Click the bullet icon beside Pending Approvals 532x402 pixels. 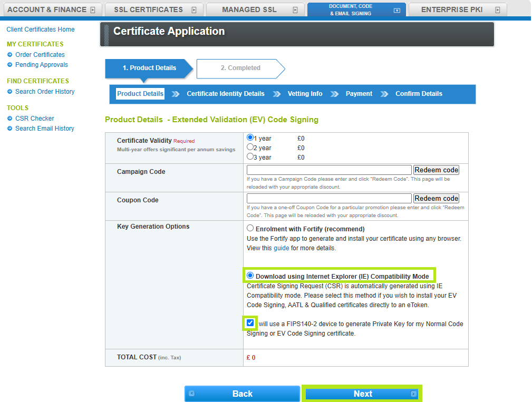point(10,65)
